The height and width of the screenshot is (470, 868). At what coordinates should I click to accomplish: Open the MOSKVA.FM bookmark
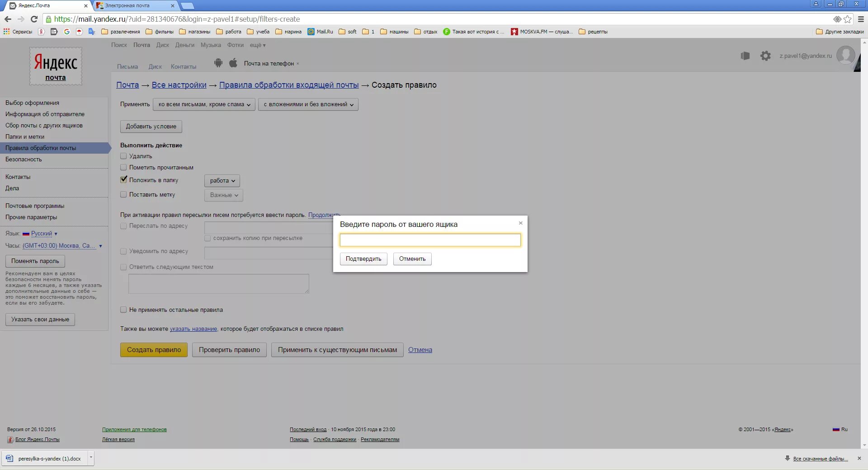pos(542,32)
